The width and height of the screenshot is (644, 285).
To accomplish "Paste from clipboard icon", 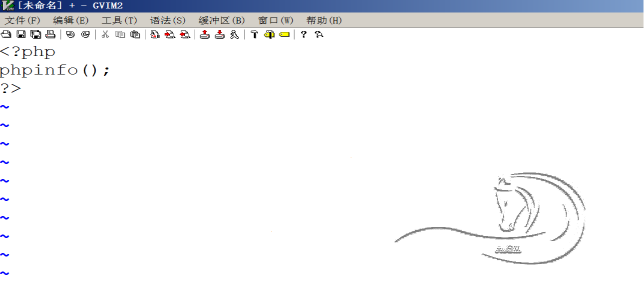I will [135, 34].
